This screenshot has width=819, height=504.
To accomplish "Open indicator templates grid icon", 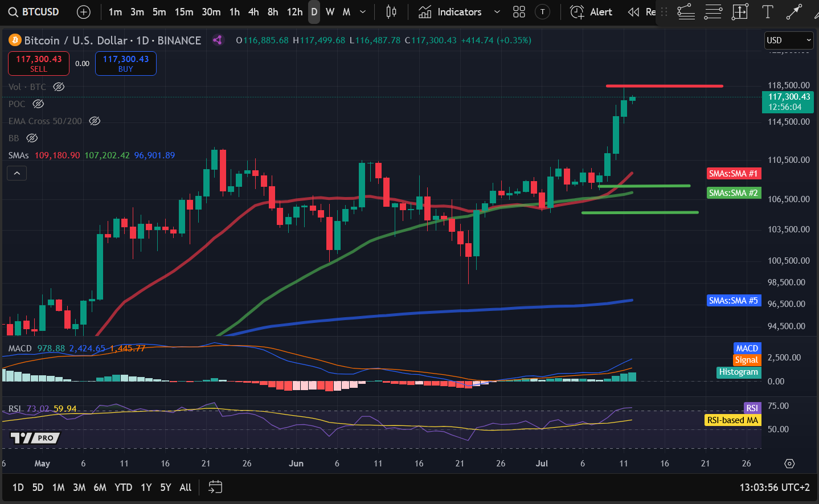I will [x=519, y=12].
